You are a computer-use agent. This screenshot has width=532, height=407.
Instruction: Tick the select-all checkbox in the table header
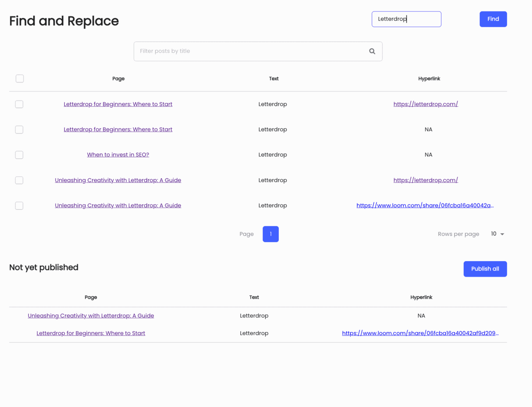pyautogui.click(x=20, y=78)
